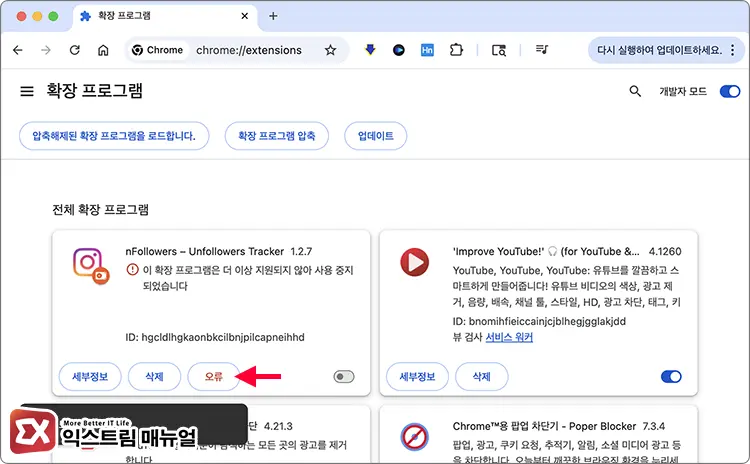The width and height of the screenshot is (750, 464).
Task: Click the Chrome site info chip
Action: pos(158,50)
